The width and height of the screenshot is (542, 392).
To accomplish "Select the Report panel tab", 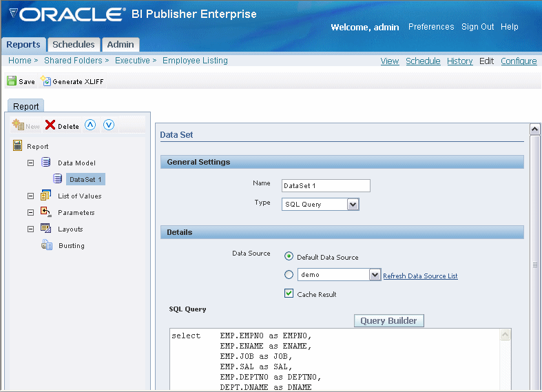I will [26, 106].
